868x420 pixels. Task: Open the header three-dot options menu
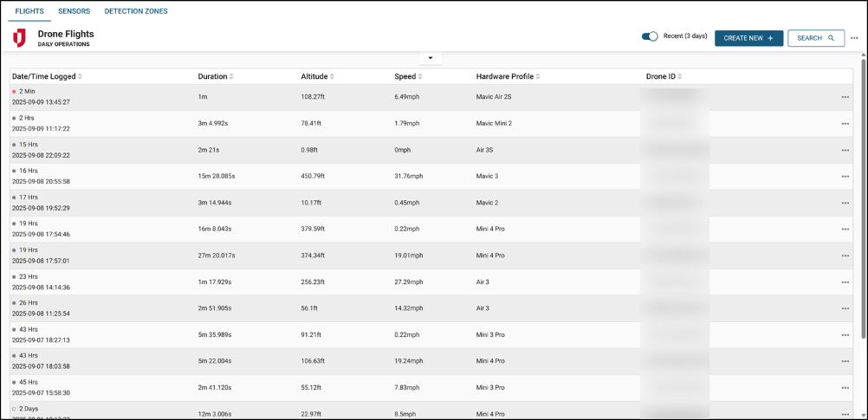click(854, 38)
